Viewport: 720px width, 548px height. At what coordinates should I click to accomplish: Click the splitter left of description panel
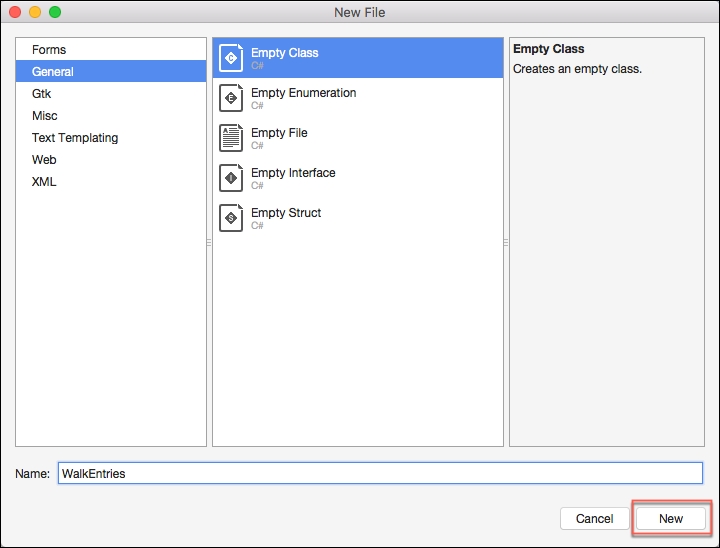pyautogui.click(x=506, y=242)
